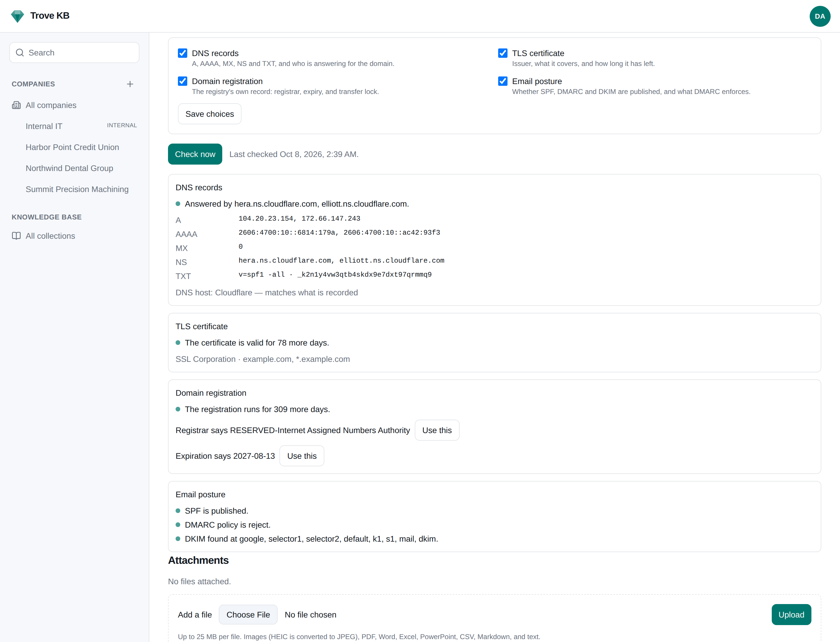The height and width of the screenshot is (642, 840).
Task: Select Northwind Dental Group
Action: click(74, 168)
